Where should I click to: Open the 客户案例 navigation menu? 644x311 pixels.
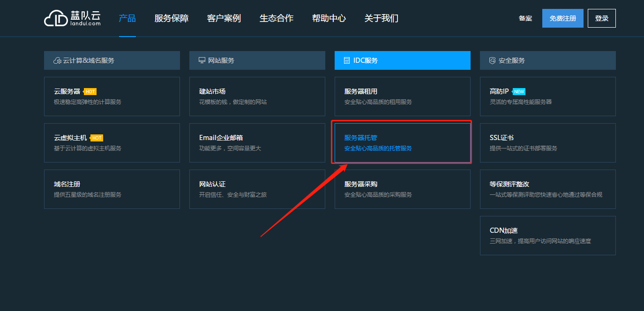224,18
